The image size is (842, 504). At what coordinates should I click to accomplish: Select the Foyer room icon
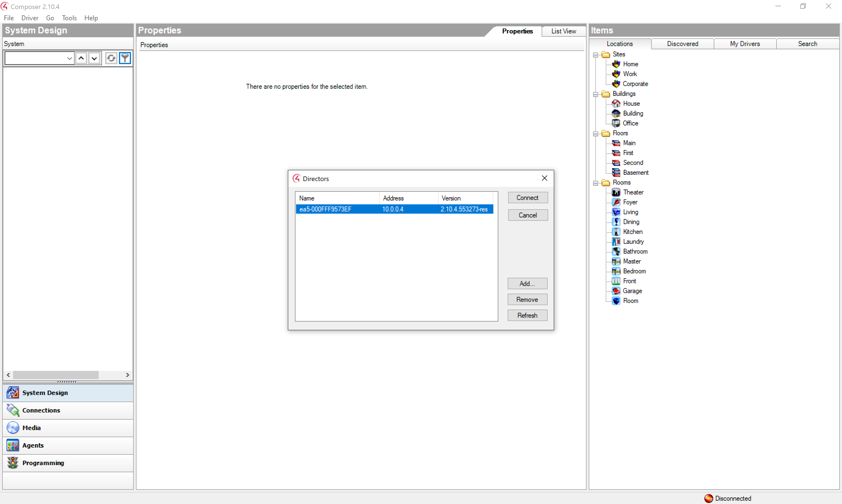[616, 202]
